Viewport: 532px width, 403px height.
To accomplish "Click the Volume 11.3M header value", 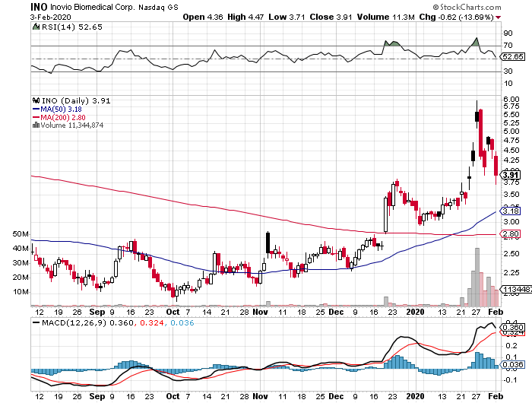I will click(x=386, y=17).
